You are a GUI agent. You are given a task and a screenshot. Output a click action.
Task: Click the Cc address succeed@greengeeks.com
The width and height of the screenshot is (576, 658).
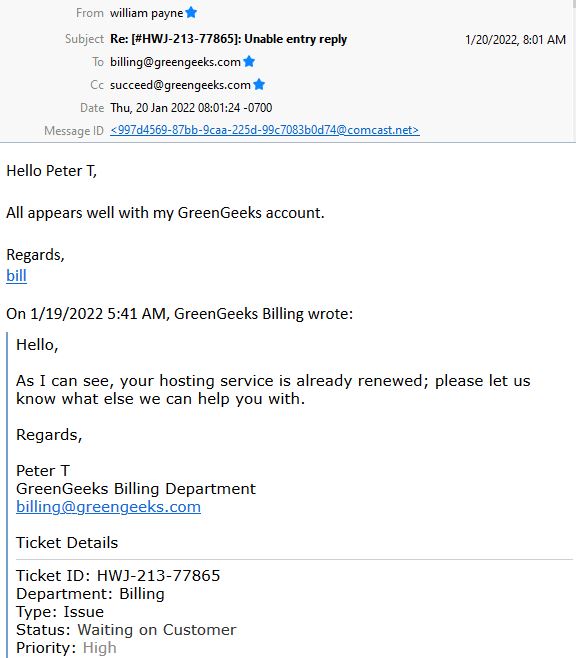(180, 85)
